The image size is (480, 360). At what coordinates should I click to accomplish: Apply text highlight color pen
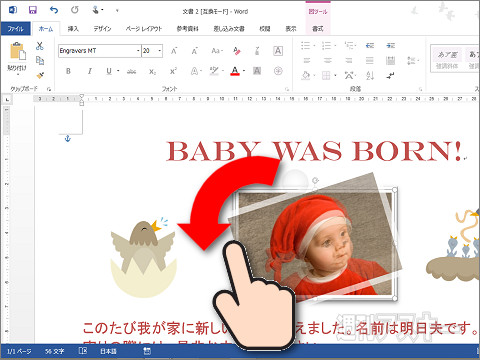tap(214, 71)
